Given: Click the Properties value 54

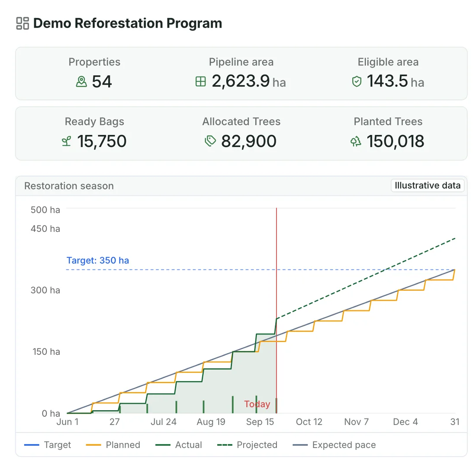Looking at the screenshot, I should click(x=102, y=81).
